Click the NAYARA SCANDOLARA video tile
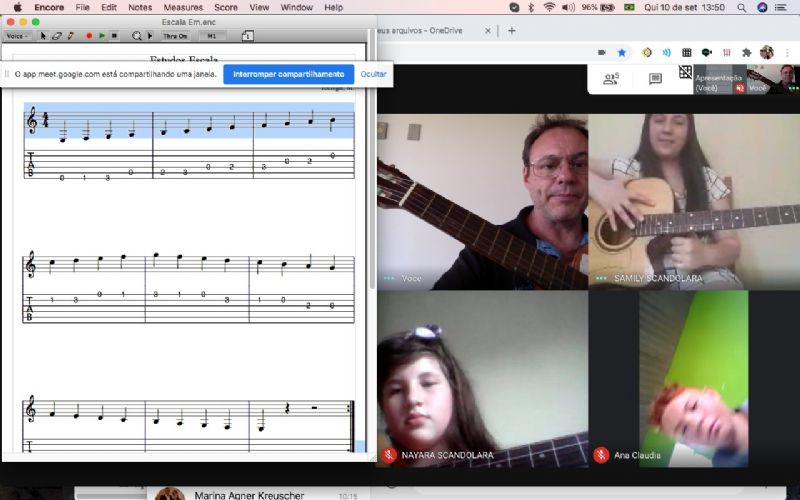The height and width of the screenshot is (500, 800). [482, 379]
